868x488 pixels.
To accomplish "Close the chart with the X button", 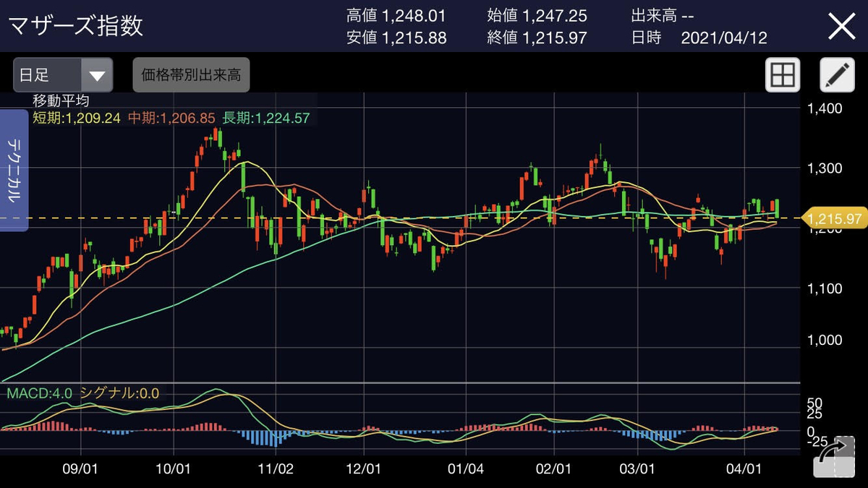I will pyautogui.click(x=842, y=26).
